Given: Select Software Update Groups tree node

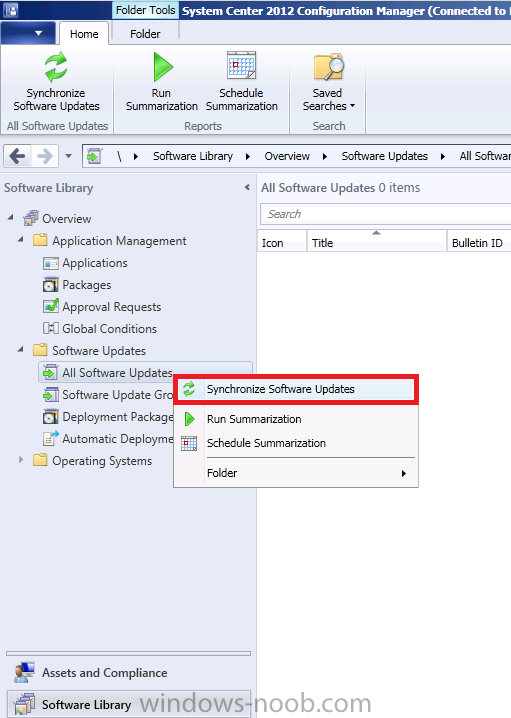Looking at the screenshot, I should (118, 395).
